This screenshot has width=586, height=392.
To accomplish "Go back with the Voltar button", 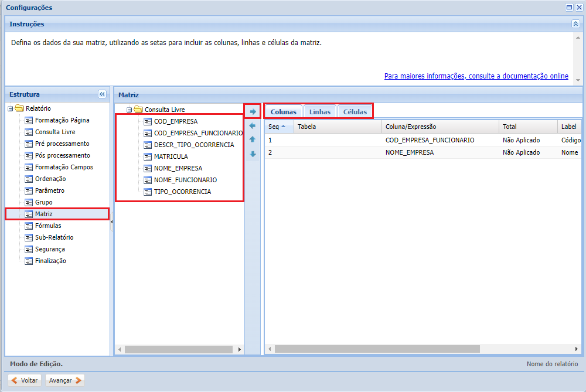I will click(25, 380).
